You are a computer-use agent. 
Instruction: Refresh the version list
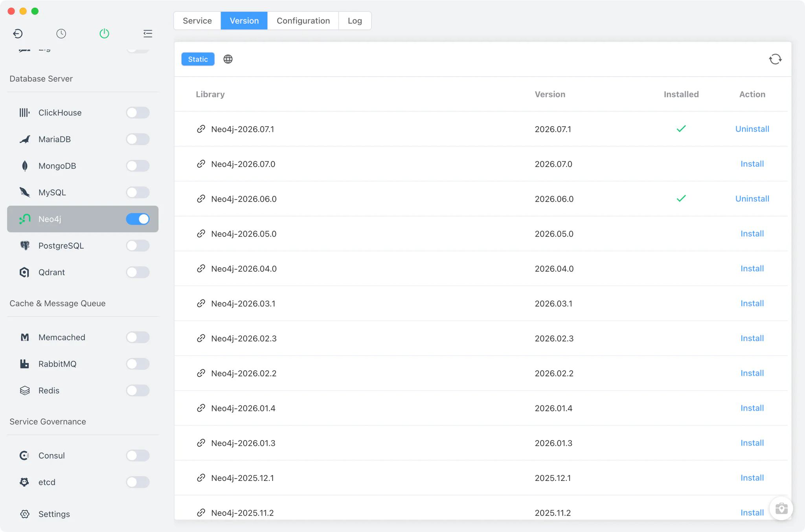(x=775, y=59)
